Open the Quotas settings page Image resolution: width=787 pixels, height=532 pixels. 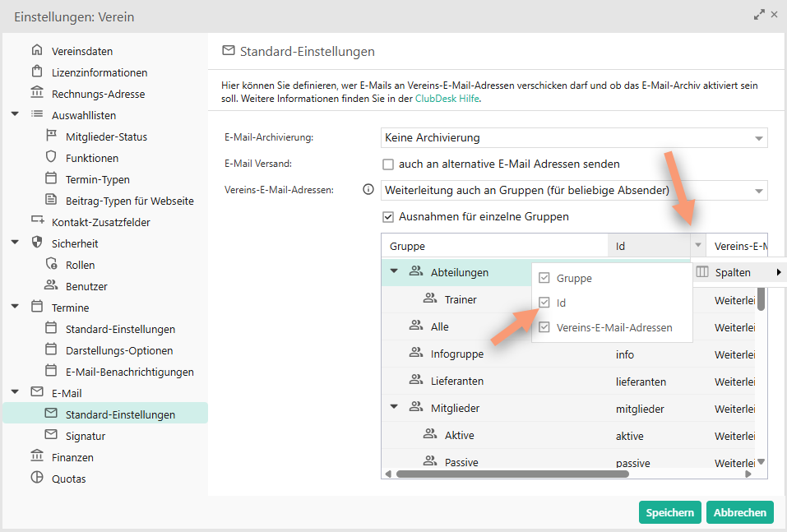coord(69,479)
